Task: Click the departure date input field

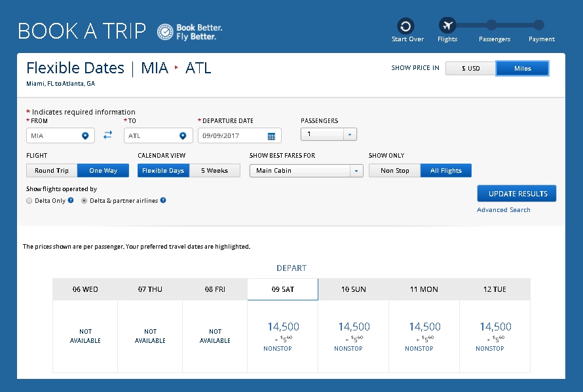Action: [233, 136]
